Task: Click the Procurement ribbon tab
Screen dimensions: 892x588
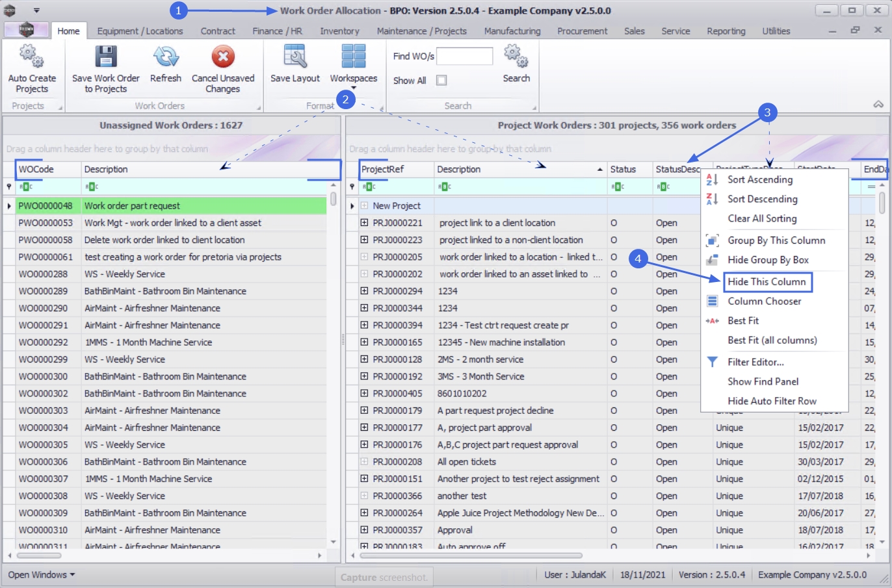Action: (582, 31)
